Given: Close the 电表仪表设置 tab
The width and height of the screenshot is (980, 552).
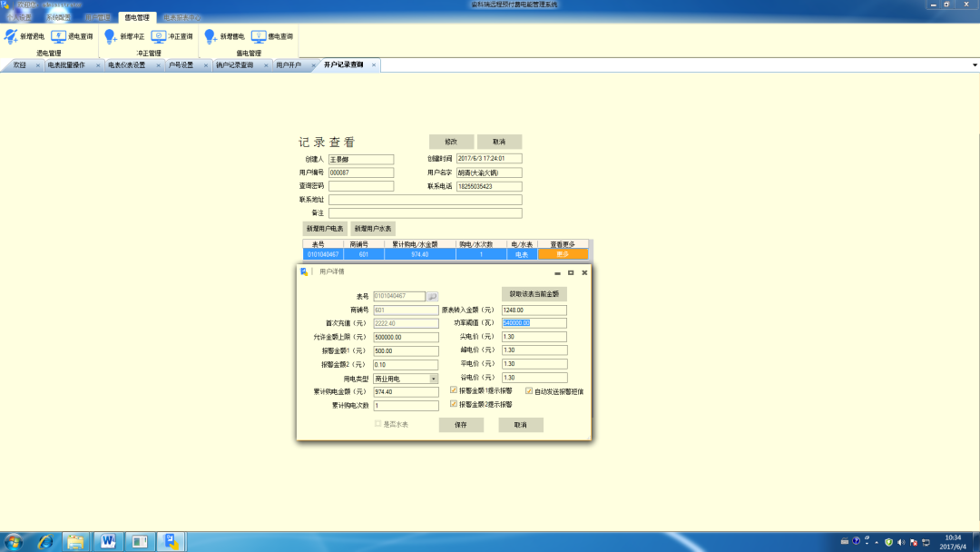Looking at the screenshot, I should pyautogui.click(x=158, y=65).
